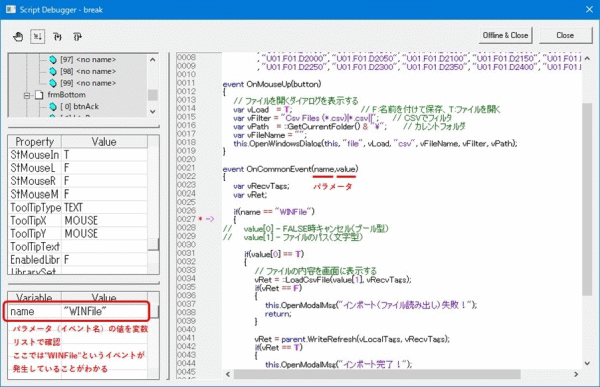The width and height of the screenshot is (600, 387).
Task: Click the code pane scroll right arrow
Action: tap(576, 374)
